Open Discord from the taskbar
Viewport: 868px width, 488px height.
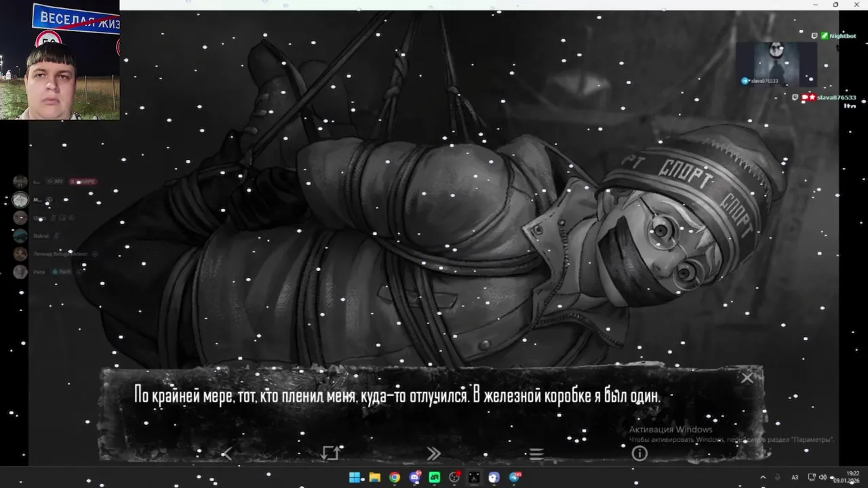pyautogui.click(x=414, y=477)
